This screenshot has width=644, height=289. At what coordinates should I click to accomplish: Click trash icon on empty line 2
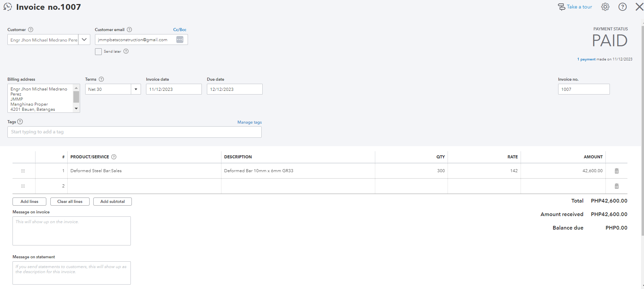617,186
